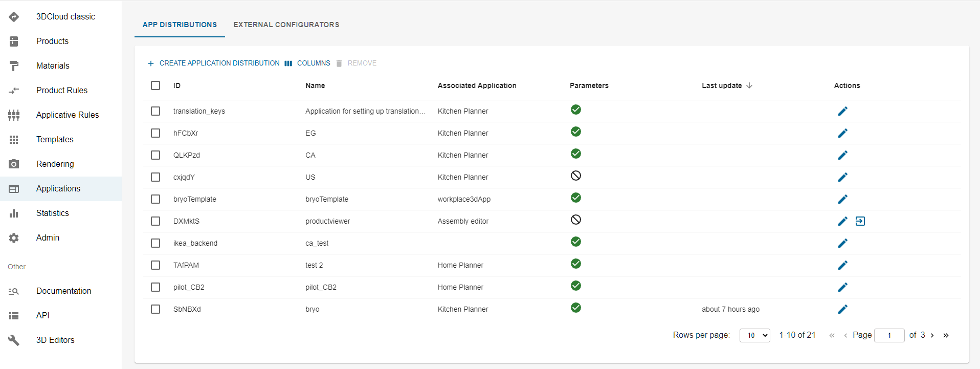Click the API list icon

[14, 316]
